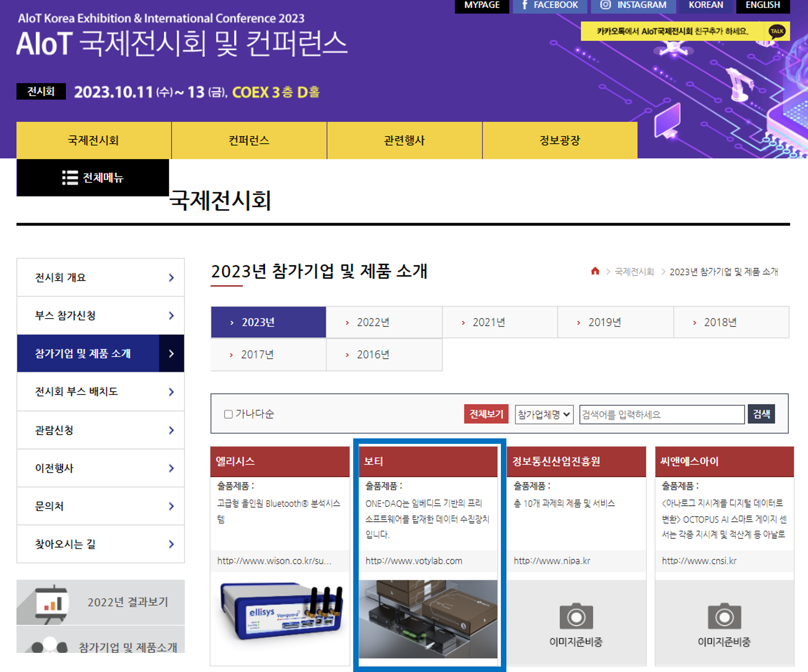This screenshot has width=808, height=672.
Task: Click the chevron next to 관람신청
Action: (171, 430)
